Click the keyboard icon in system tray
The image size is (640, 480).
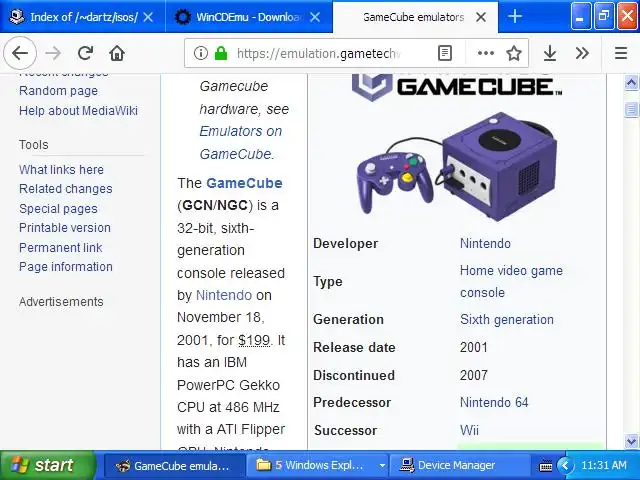546,466
